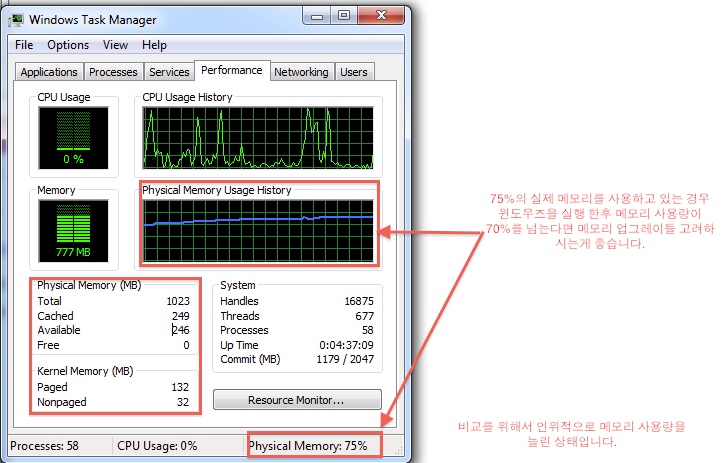The image size is (727, 463).
Task: Click the status bar Physical Memory: 75% entry
Action: coord(308,446)
